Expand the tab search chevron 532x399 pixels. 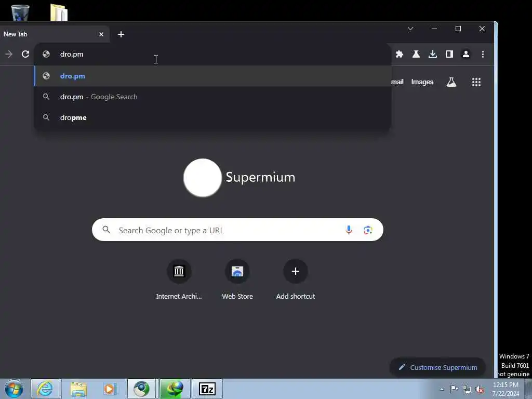410,29
